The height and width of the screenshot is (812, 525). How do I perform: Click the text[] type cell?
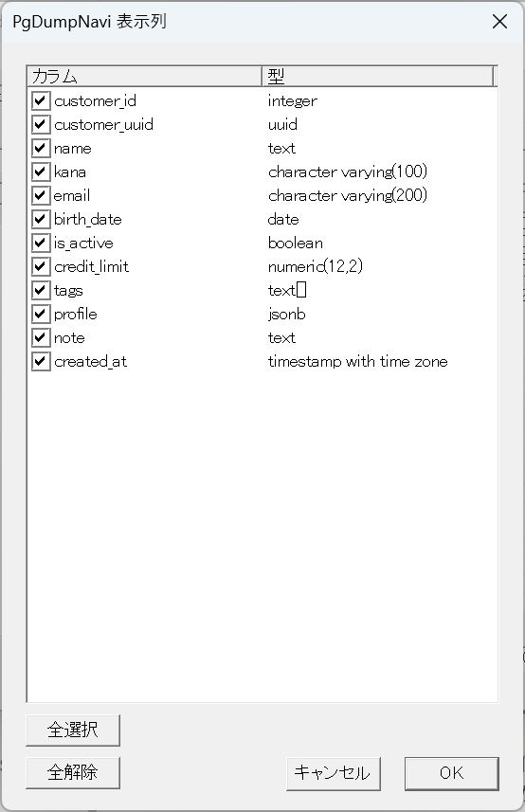287,291
